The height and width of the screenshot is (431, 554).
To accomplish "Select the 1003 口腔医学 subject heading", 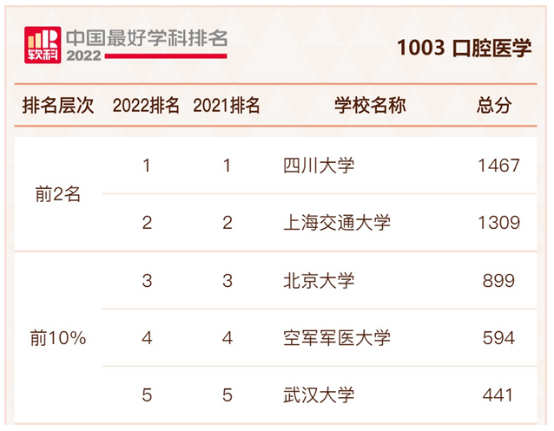I will pyautogui.click(x=464, y=48).
